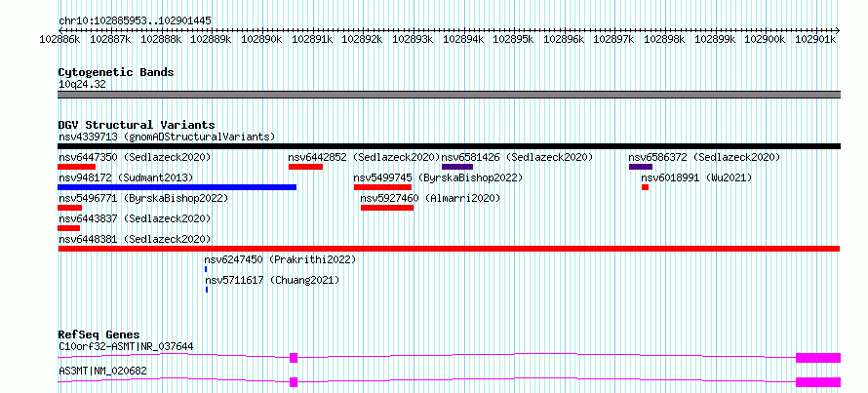The width and height of the screenshot is (868, 393).
Task: Click the small red nsv6018991 marker
Action: [645, 187]
